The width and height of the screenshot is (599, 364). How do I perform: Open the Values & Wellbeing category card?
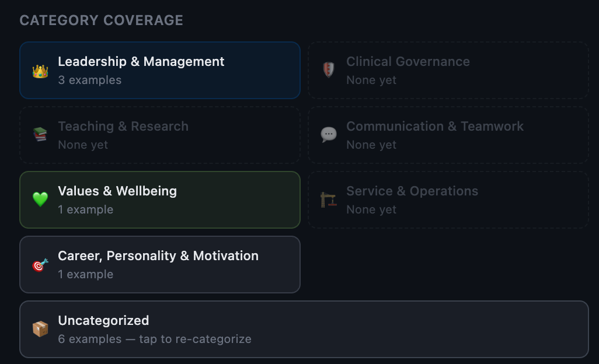pyautogui.click(x=160, y=199)
